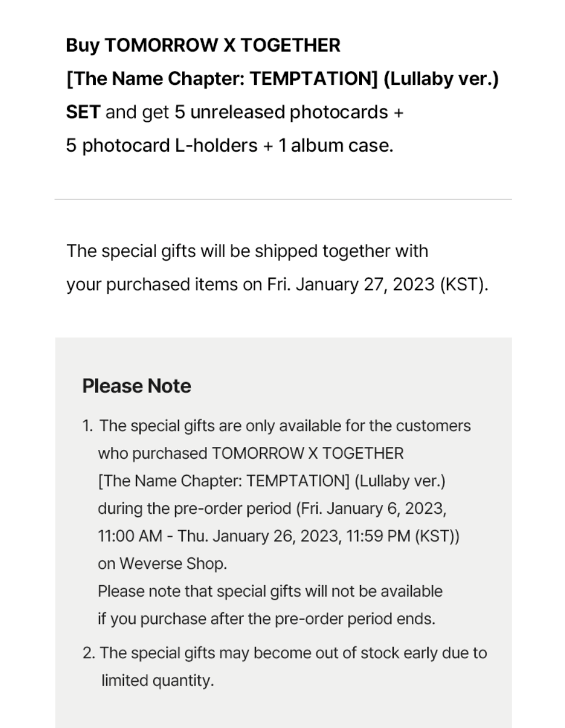
Task: Click "if you purchase after the pre-order period ends."
Action: click(x=266, y=619)
